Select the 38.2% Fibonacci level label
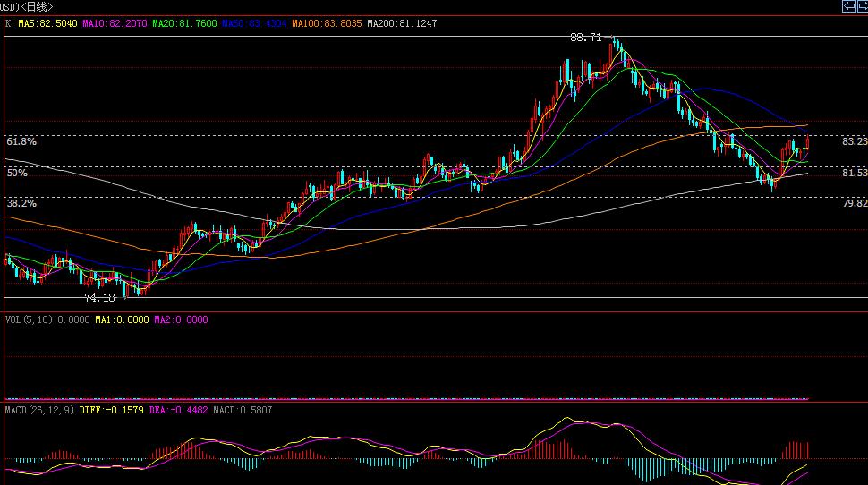Viewport: 868px width, 485px height. (21, 203)
